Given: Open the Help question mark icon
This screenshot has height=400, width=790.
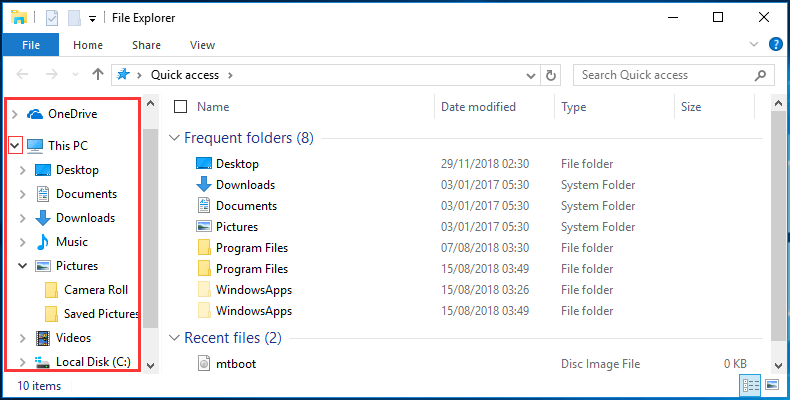Looking at the screenshot, I should point(775,44).
